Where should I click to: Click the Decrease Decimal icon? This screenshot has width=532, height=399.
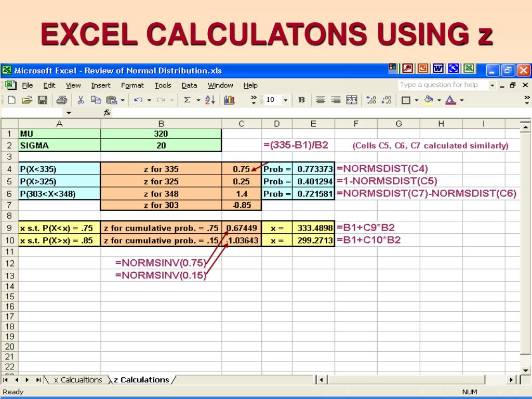point(387,100)
